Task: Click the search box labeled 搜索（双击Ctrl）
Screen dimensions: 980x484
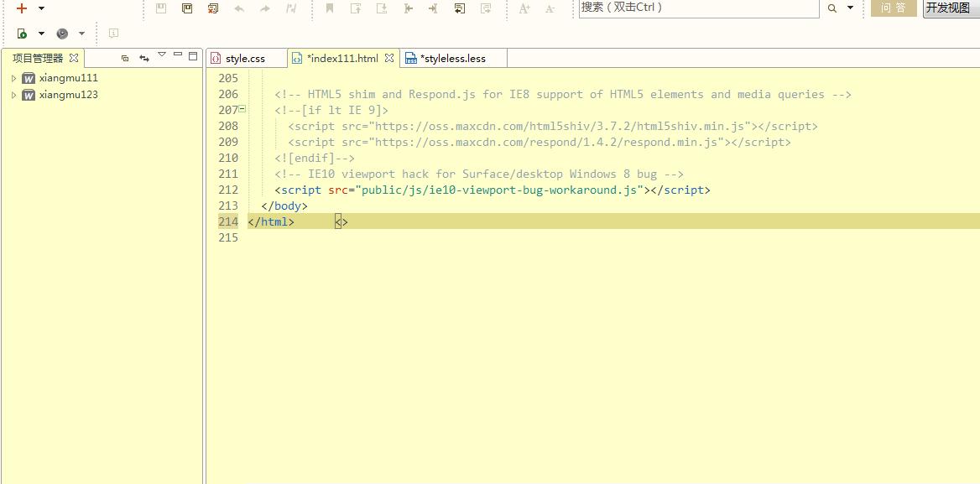Action: click(699, 8)
